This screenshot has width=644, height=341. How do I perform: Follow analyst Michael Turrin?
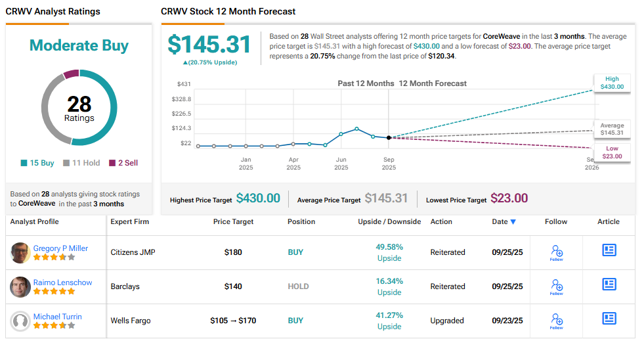pos(557,321)
